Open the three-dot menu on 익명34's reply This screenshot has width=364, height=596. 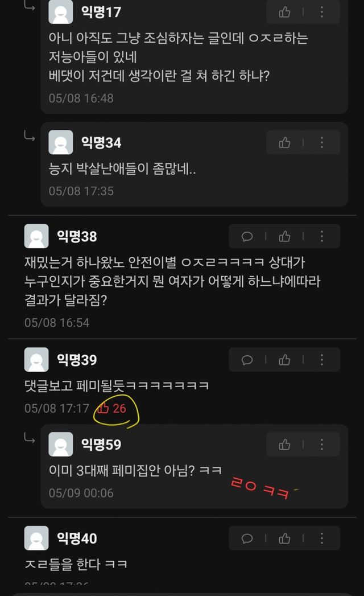click(x=322, y=142)
